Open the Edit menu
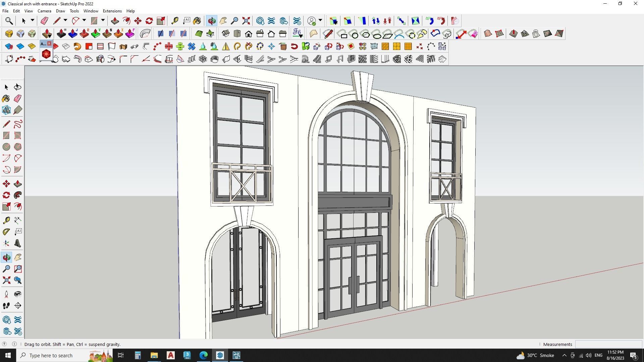The image size is (644, 362). [16, 11]
